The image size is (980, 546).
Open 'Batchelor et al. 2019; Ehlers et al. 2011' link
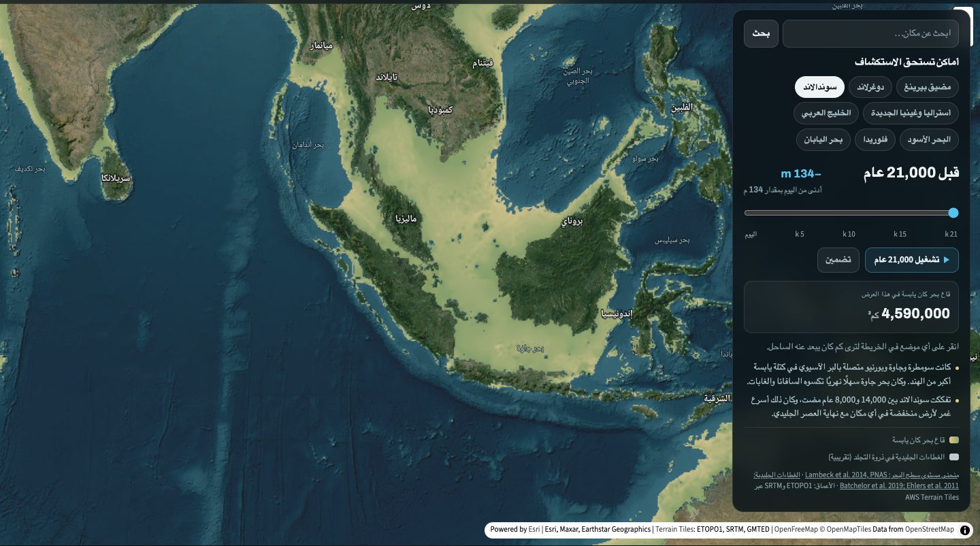899,486
